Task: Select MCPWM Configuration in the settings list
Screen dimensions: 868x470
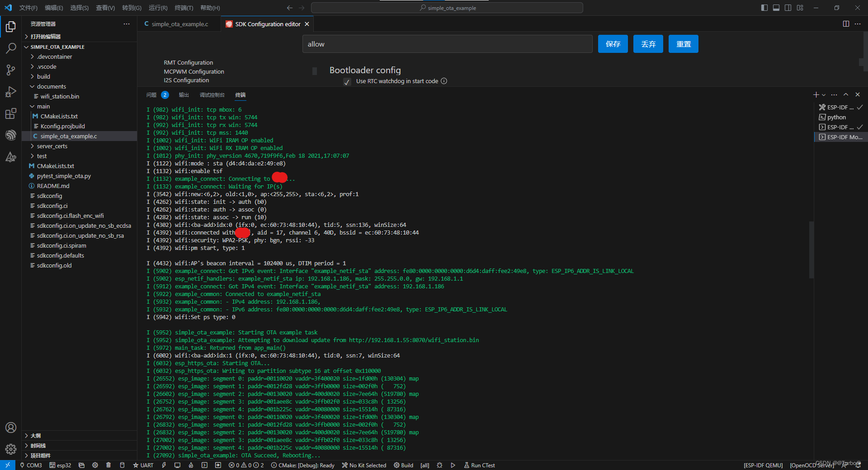Action: click(x=194, y=71)
